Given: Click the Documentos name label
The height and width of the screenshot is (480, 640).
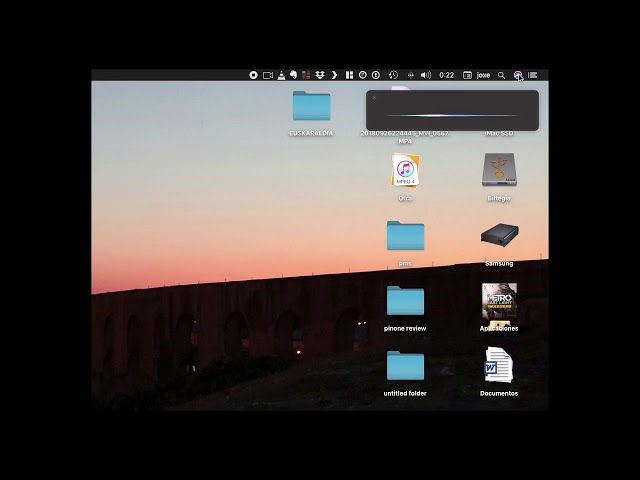Looking at the screenshot, I should point(499,393).
